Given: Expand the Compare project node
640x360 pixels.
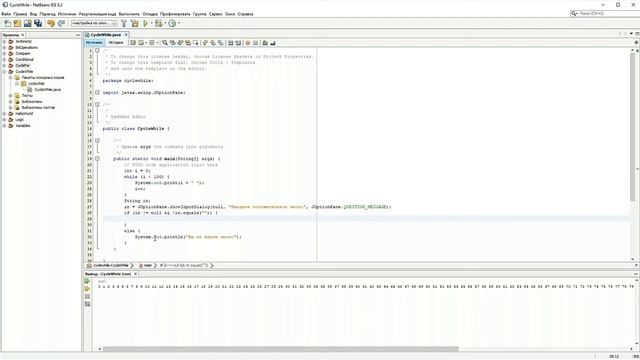Looking at the screenshot, I should (x=4, y=53).
